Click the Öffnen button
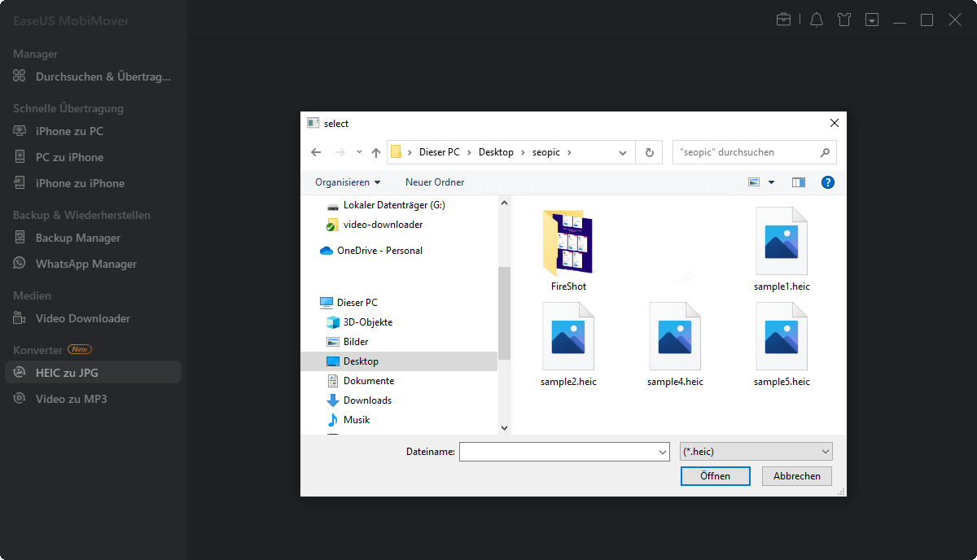 [715, 476]
